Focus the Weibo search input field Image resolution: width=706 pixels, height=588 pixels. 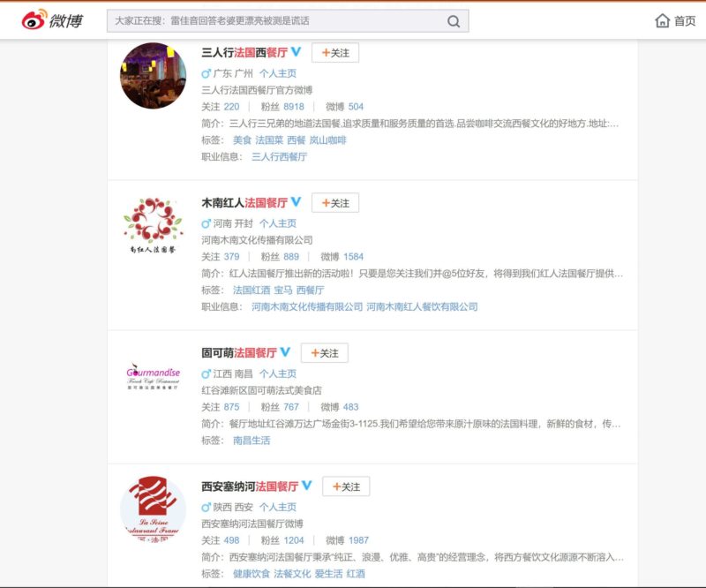pyautogui.click(x=288, y=21)
